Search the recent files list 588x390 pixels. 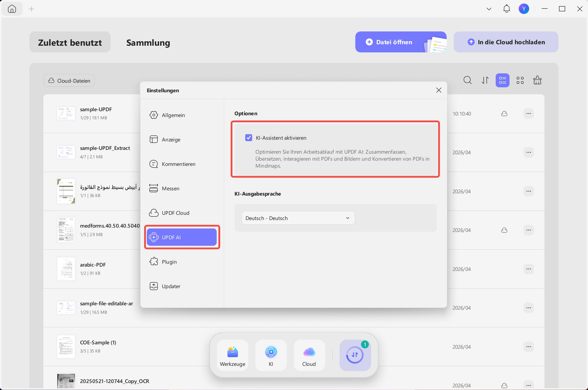467,80
